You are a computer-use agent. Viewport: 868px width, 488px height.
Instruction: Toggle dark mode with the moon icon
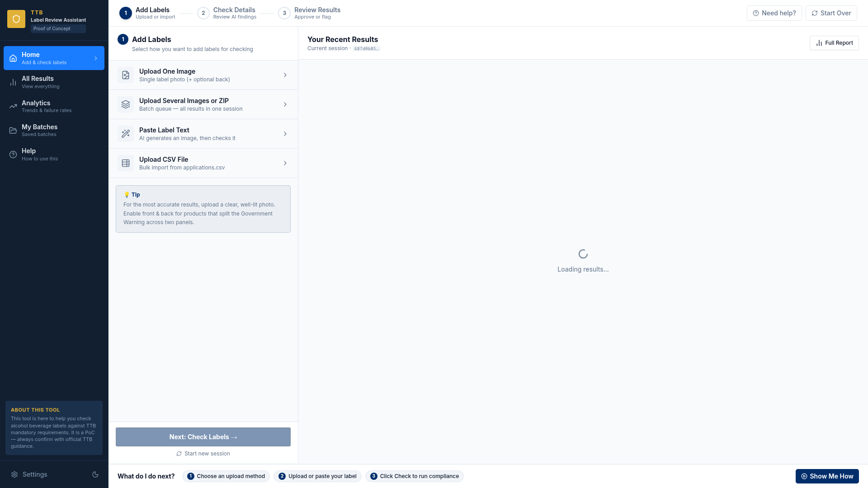[95, 474]
